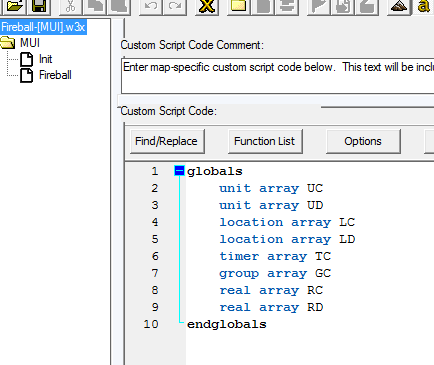Screen dimensions: 434x365
Task: Open the Trigger Editor 'a' icon
Action: point(423,7)
